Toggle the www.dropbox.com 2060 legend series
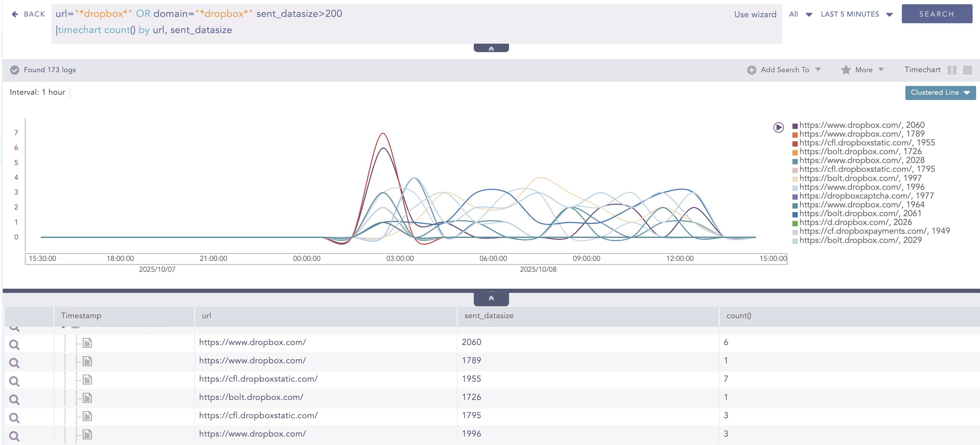This screenshot has height=445, width=980. point(861,125)
